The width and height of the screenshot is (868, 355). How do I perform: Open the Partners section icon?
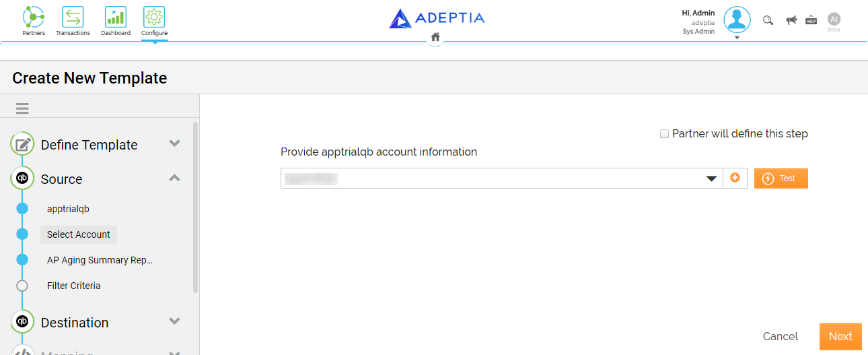(x=34, y=17)
